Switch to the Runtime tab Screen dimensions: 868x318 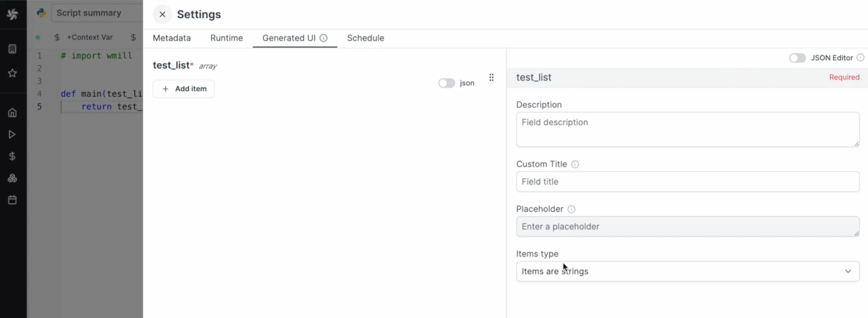click(x=226, y=38)
